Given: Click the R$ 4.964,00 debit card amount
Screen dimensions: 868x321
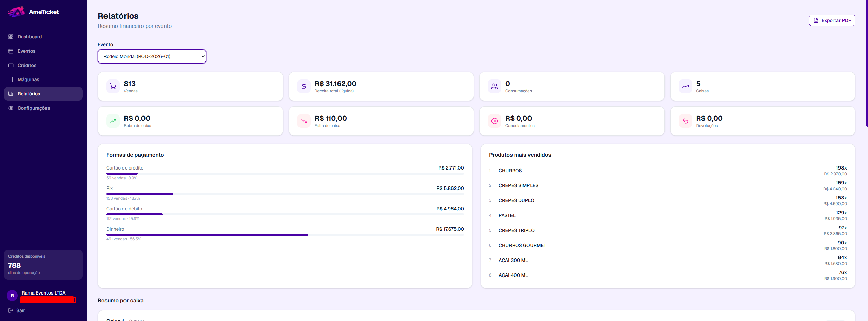Looking at the screenshot, I should [450, 209].
